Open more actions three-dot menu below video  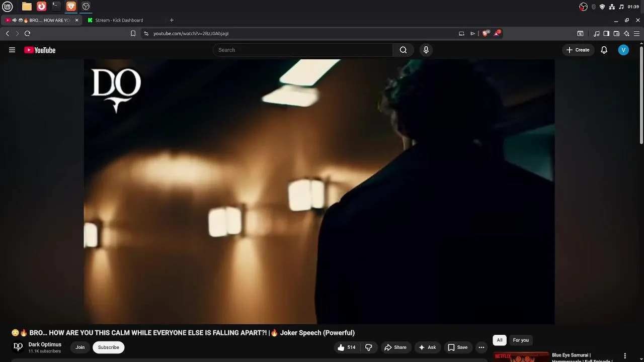(x=481, y=347)
